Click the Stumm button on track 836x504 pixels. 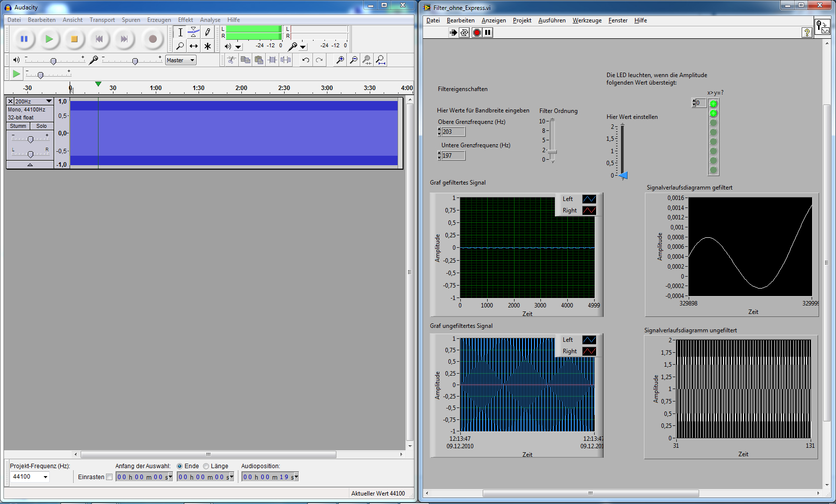(18, 126)
